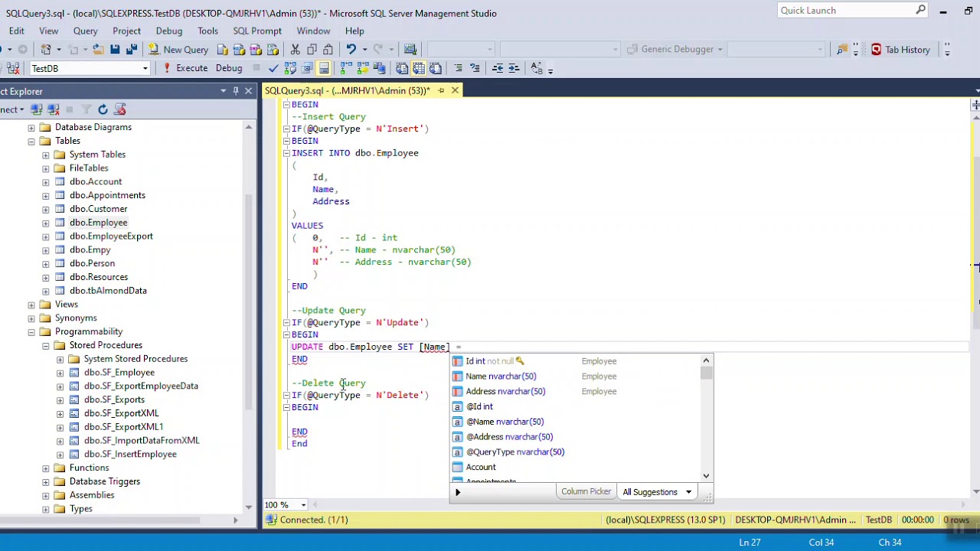Screen dimensions: 980x551
Task: Open the All Suggestions dropdown
Action: pos(657,492)
